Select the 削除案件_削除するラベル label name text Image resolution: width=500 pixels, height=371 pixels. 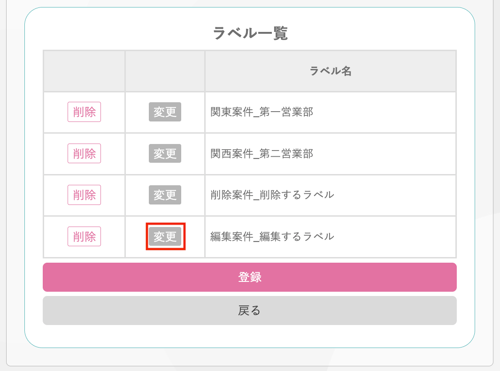pyautogui.click(x=272, y=195)
